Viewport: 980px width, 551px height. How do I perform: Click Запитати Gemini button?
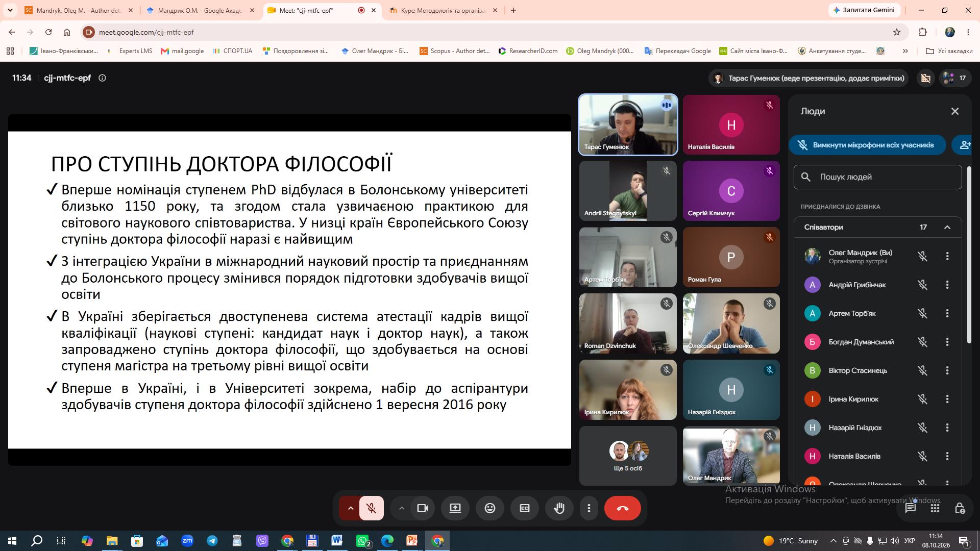864,10
